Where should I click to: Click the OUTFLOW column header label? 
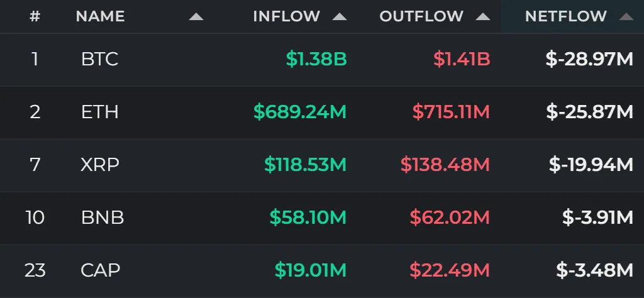click(421, 16)
